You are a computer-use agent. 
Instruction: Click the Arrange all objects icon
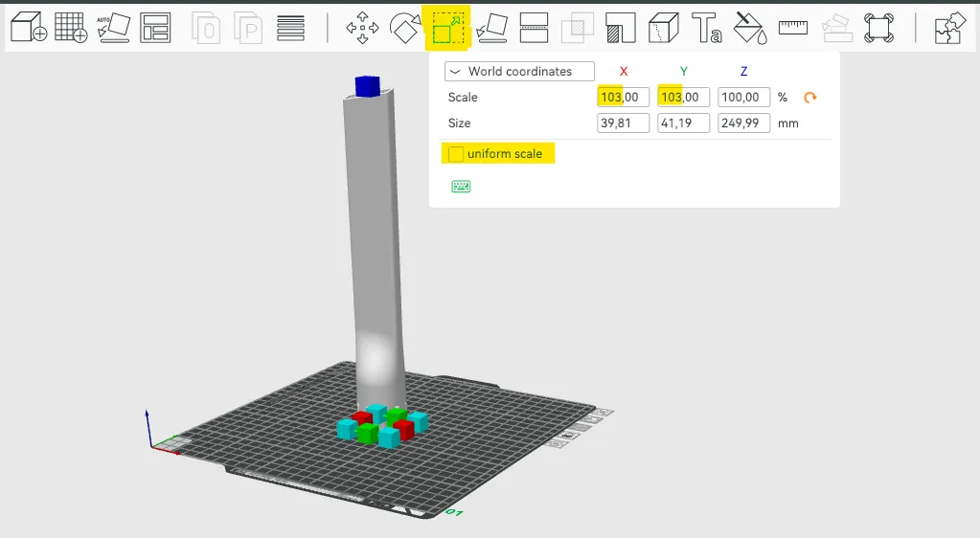pos(155,28)
